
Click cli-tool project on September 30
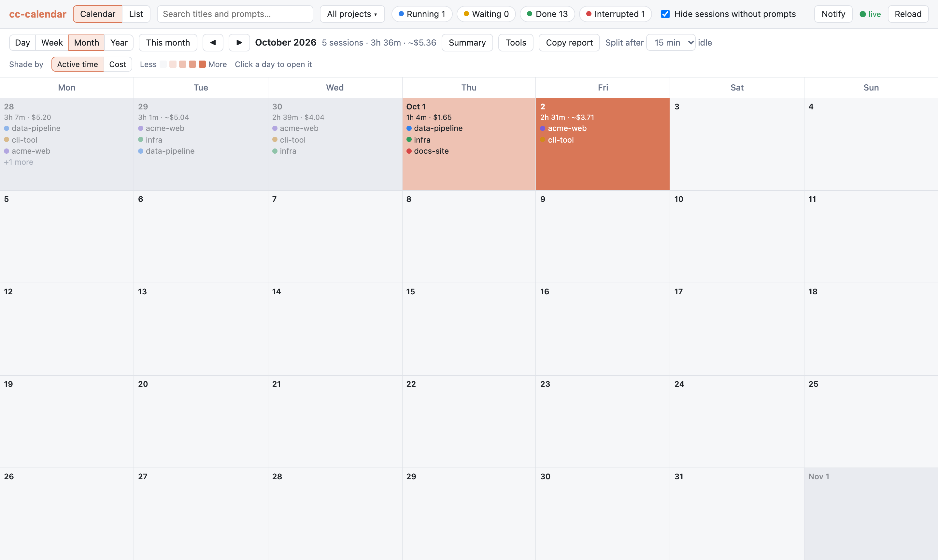click(x=289, y=140)
